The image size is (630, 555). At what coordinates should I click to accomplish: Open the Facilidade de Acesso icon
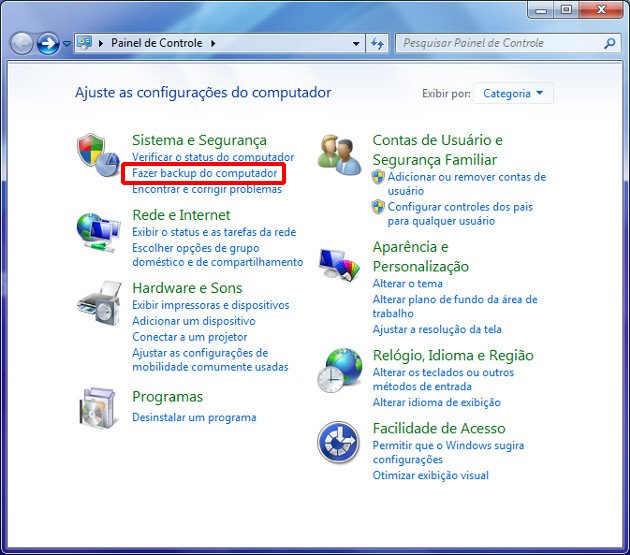tap(338, 442)
